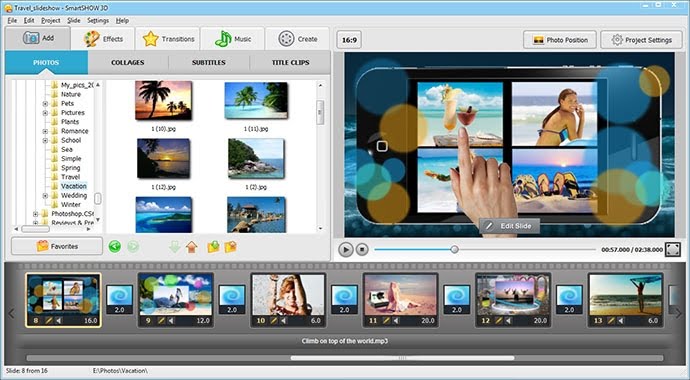Click pencil edit icon on slide 10
This screenshot has width=690, height=380.
click(x=274, y=321)
